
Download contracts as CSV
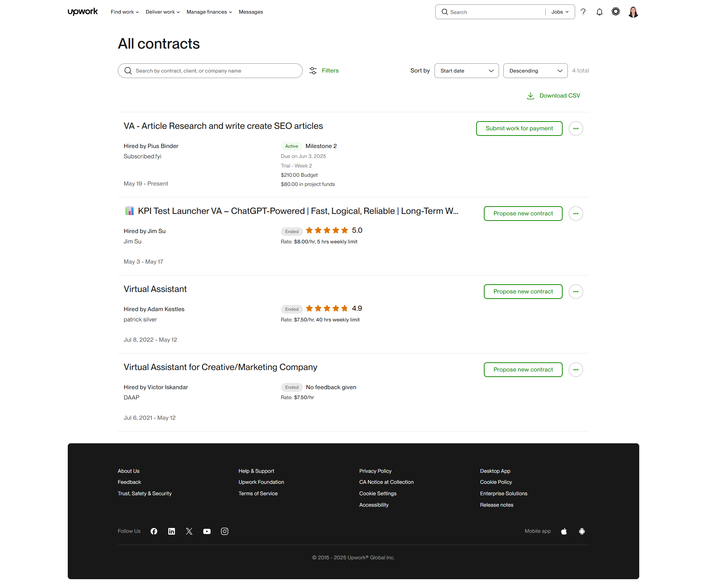point(553,96)
